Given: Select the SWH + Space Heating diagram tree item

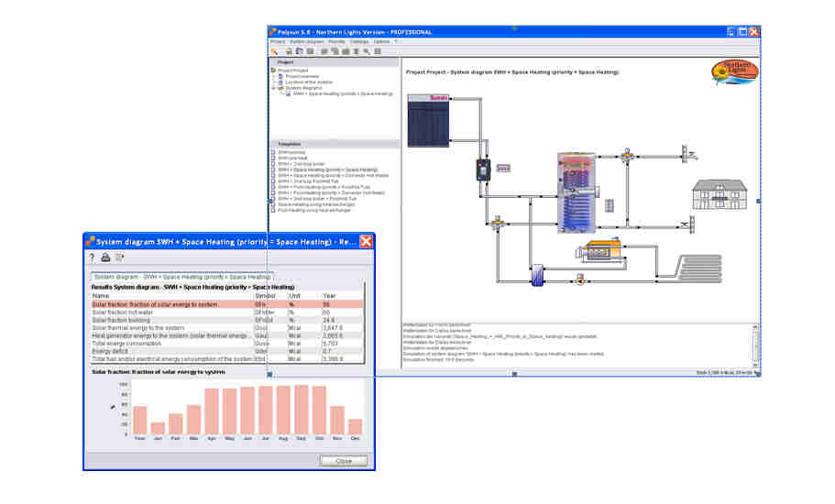Looking at the screenshot, I should 343,94.
